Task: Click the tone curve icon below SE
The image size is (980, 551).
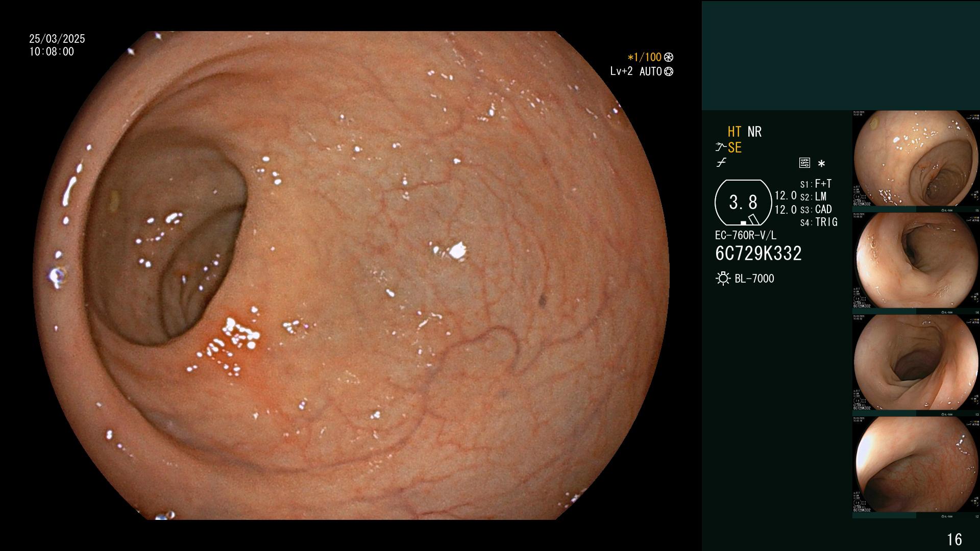Action: (721, 163)
